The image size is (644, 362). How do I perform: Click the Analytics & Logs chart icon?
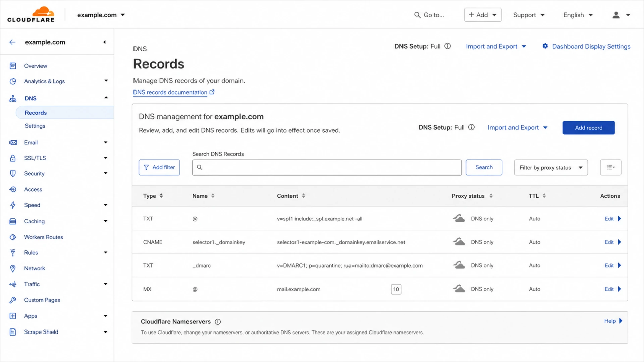tap(13, 81)
